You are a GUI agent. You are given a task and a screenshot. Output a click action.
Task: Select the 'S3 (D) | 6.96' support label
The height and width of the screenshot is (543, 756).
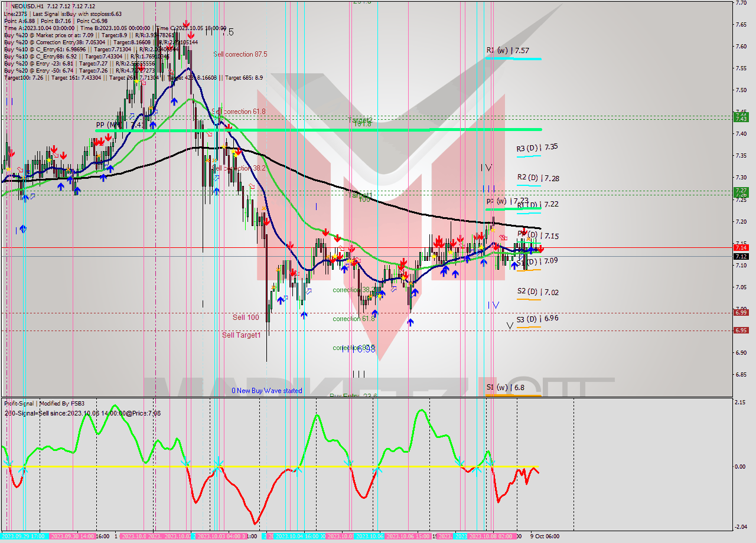point(537,319)
